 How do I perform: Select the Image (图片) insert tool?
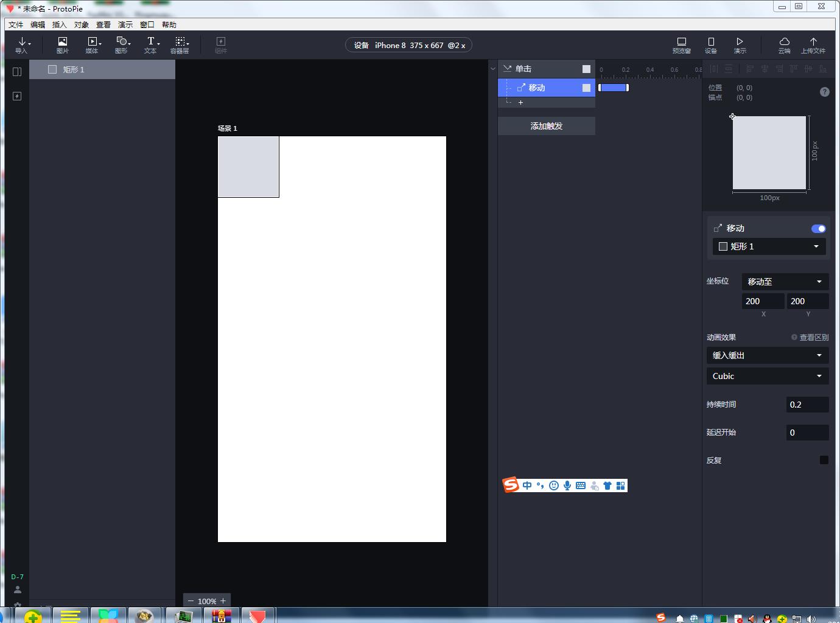[62, 44]
